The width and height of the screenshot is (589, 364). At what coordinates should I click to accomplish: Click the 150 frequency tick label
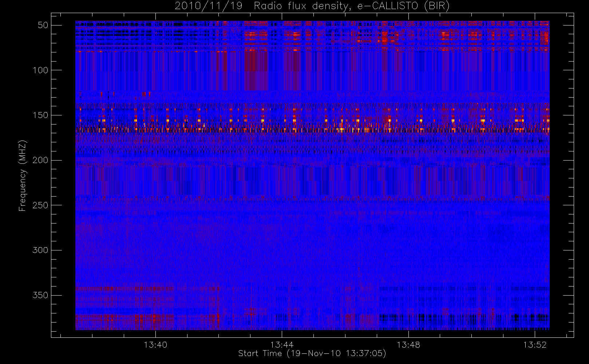coord(40,115)
